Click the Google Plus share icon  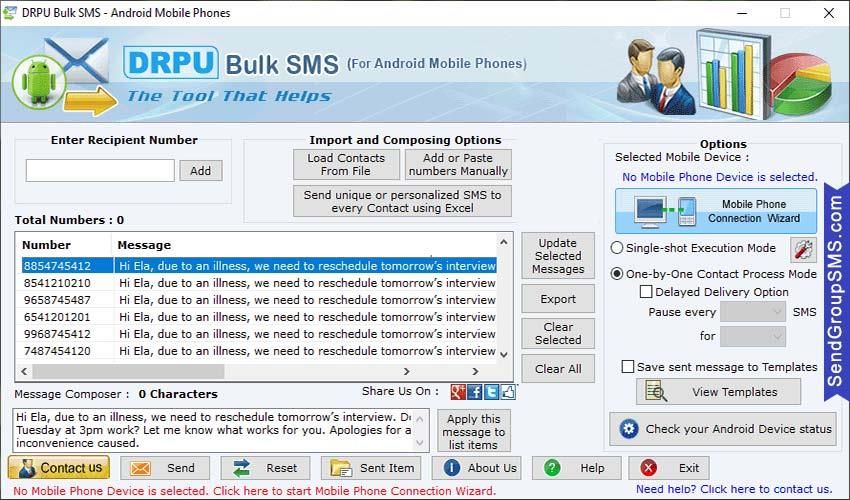tap(458, 392)
